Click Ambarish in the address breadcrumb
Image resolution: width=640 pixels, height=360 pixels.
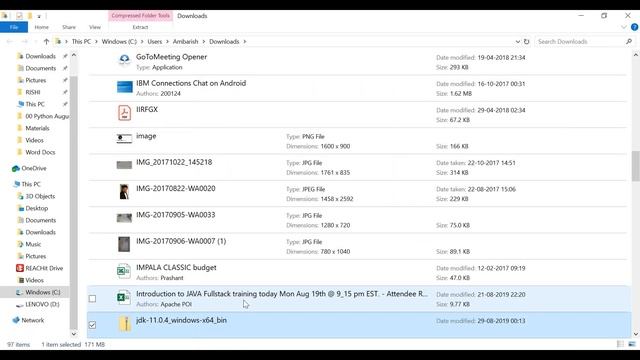pos(185,42)
